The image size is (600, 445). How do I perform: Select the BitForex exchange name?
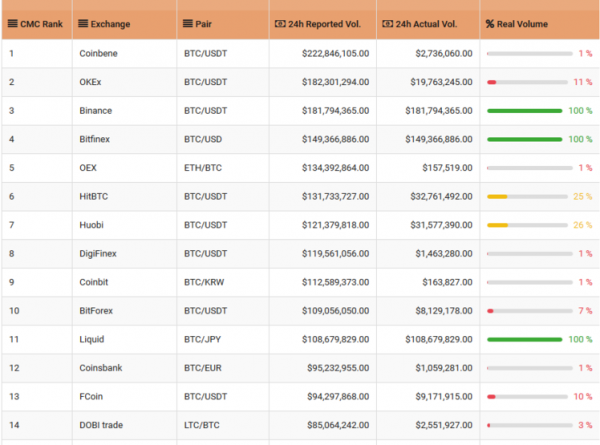click(x=96, y=311)
